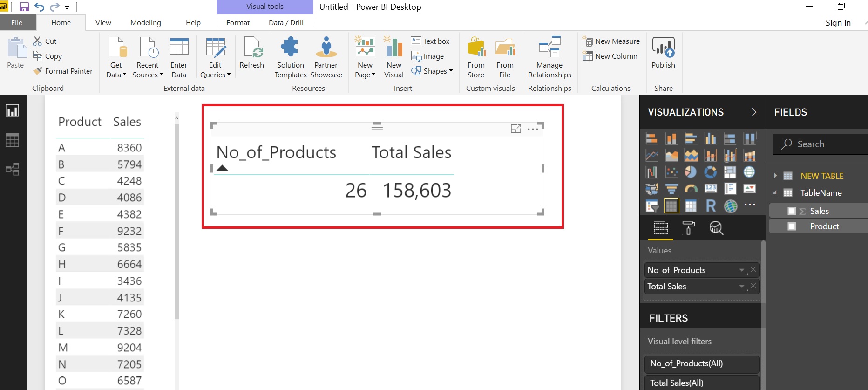Expand the NEW TABLE field list
Screen dimensions: 868x390
coord(775,176)
